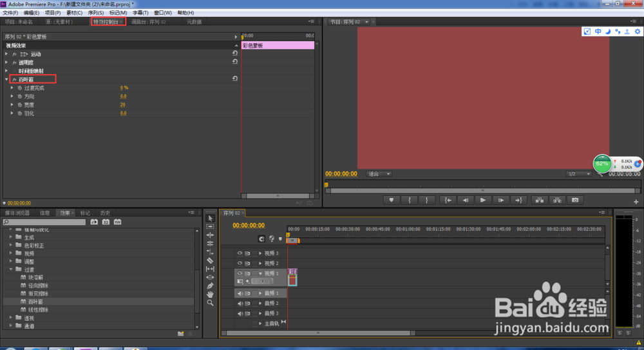Open the 适合 zoom level dropdown

coord(379,174)
